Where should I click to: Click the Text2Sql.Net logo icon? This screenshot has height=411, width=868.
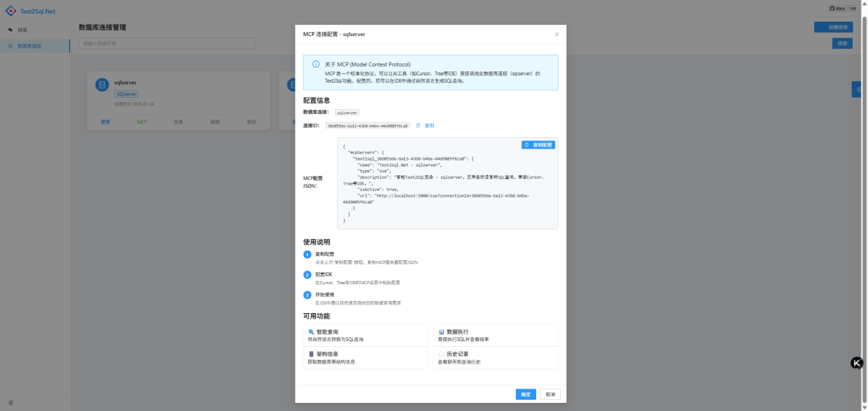pos(10,10)
